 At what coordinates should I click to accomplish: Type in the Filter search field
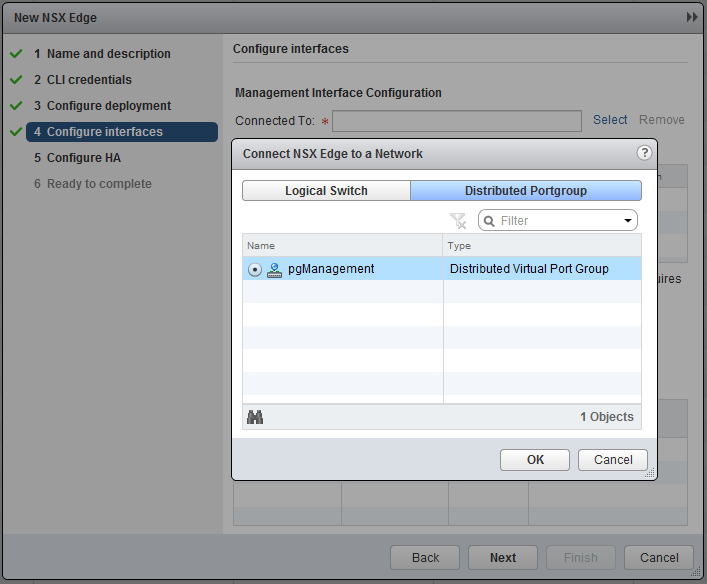[x=558, y=221]
